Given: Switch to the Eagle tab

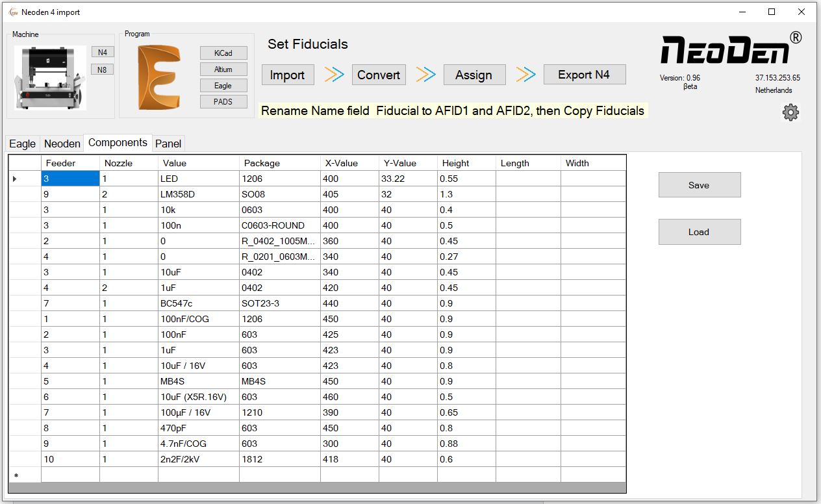Looking at the screenshot, I should point(23,144).
